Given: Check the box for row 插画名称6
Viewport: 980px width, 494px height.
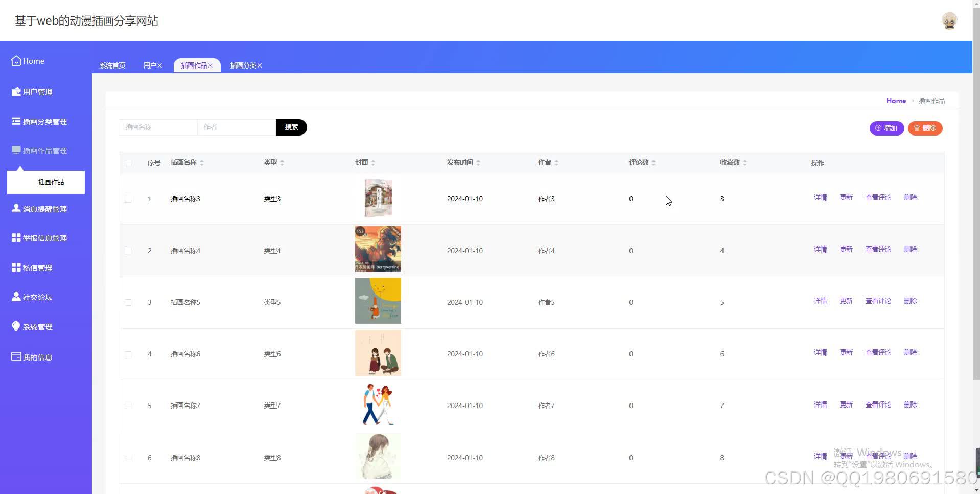Looking at the screenshot, I should point(128,354).
